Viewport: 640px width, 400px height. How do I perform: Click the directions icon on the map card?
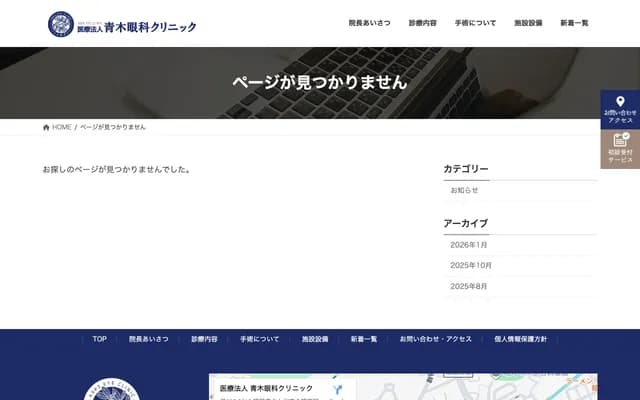[x=339, y=389]
